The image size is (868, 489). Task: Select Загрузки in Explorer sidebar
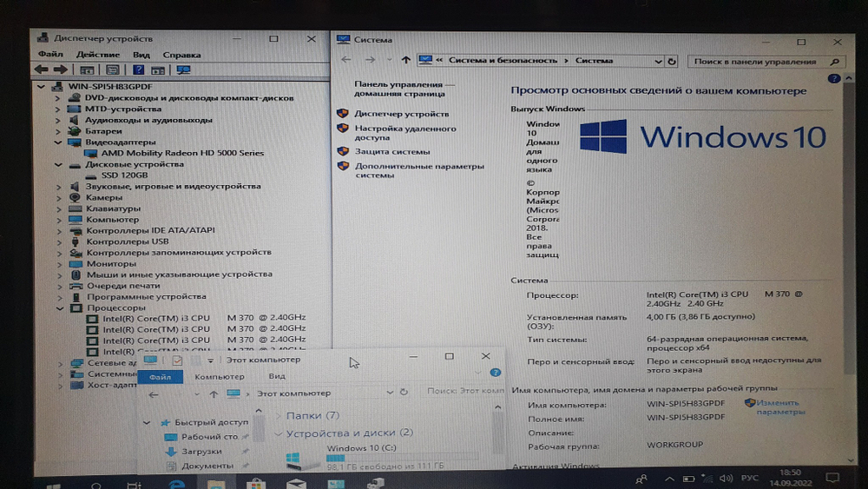click(x=201, y=452)
